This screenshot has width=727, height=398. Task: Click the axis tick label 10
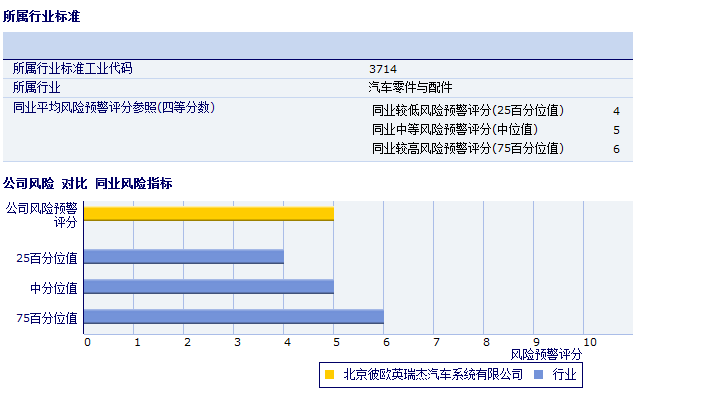click(590, 342)
